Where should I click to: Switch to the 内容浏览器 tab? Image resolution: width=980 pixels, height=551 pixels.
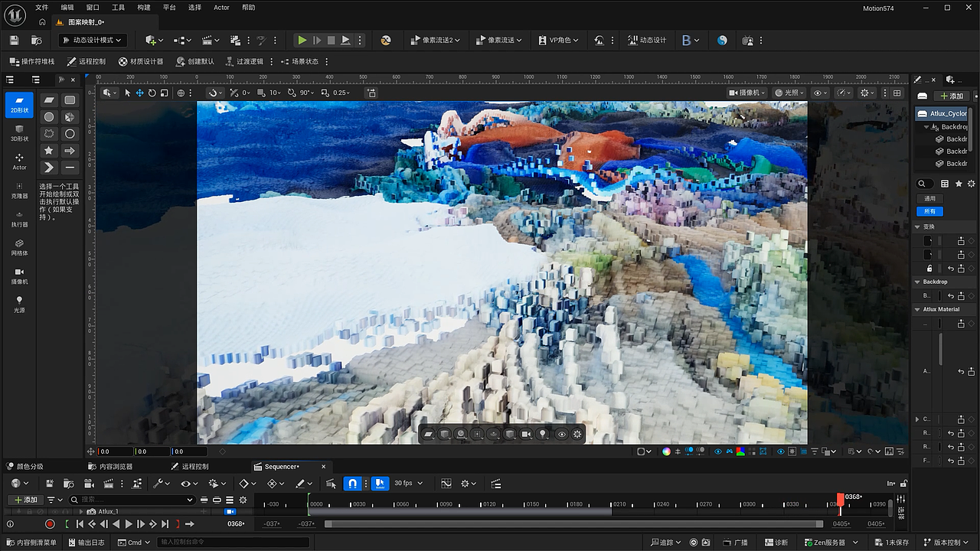(x=111, y=466)
